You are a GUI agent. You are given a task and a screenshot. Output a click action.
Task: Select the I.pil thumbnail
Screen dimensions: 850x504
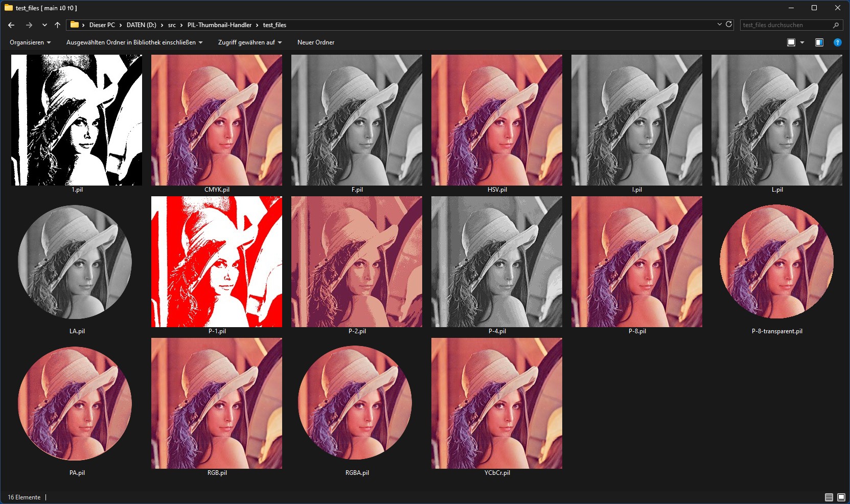pos(637,120)
